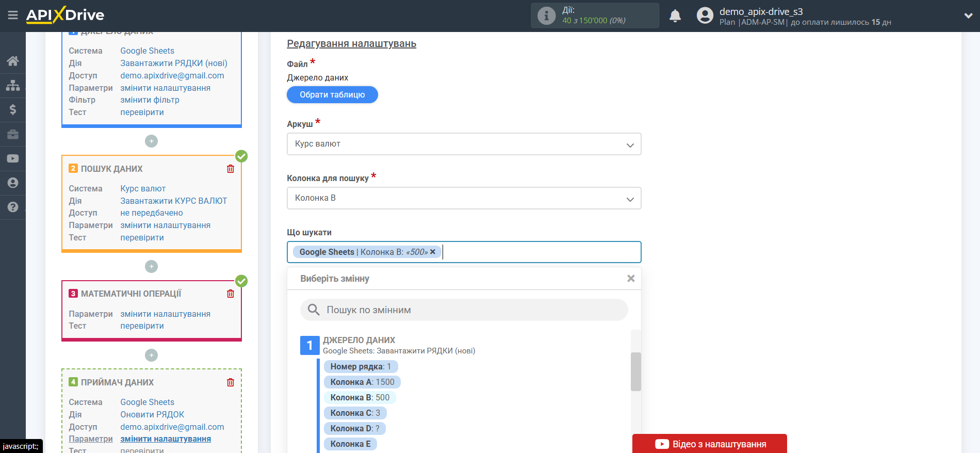
Task: Click ПОШУК ДАНИХ змінити налаштування link
Action: [x=166, y=225]
